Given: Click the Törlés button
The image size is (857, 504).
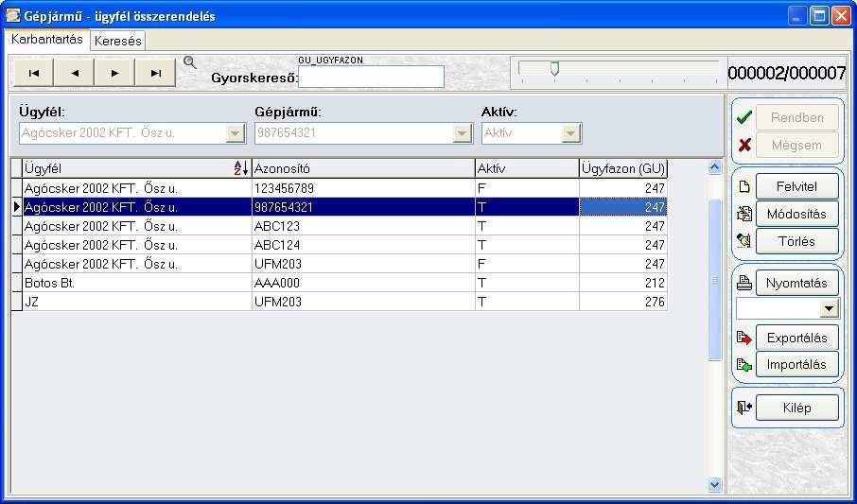Looking at the screenshot, I should 796,241.
